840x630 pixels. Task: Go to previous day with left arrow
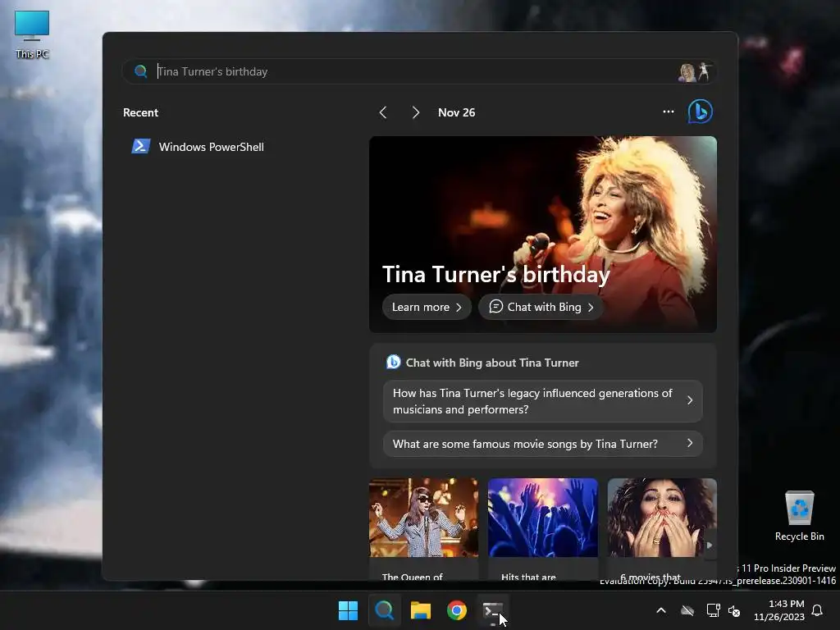point(383,112)
